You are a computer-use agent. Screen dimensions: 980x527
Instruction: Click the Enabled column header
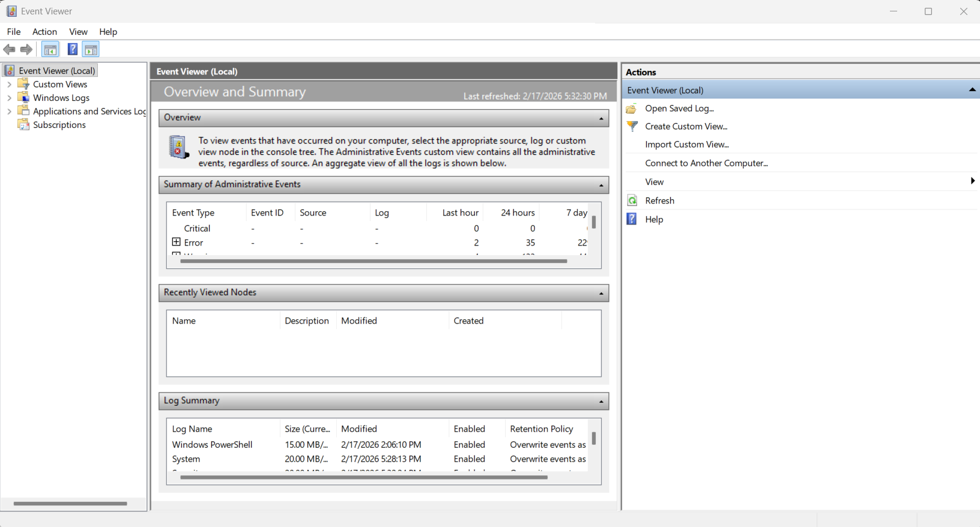click(x=470, y=429)
